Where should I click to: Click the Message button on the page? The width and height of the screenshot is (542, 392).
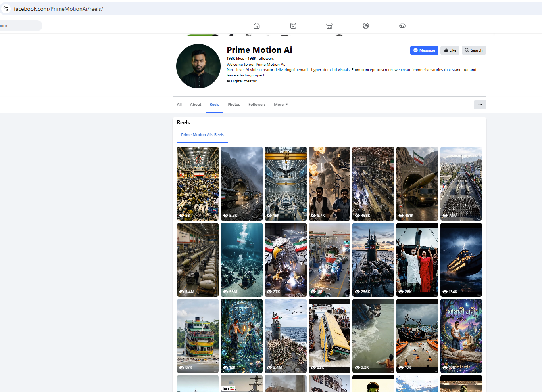click(424, 50)
